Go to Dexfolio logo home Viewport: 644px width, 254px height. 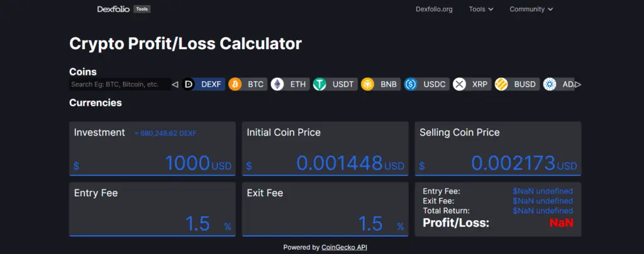[x=113, y=9]
